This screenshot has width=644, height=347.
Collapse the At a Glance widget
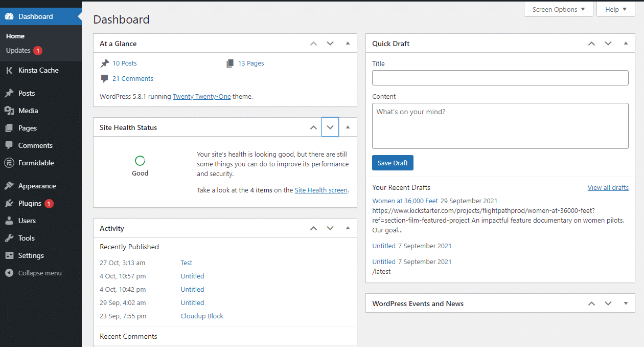tap(348, 43)
